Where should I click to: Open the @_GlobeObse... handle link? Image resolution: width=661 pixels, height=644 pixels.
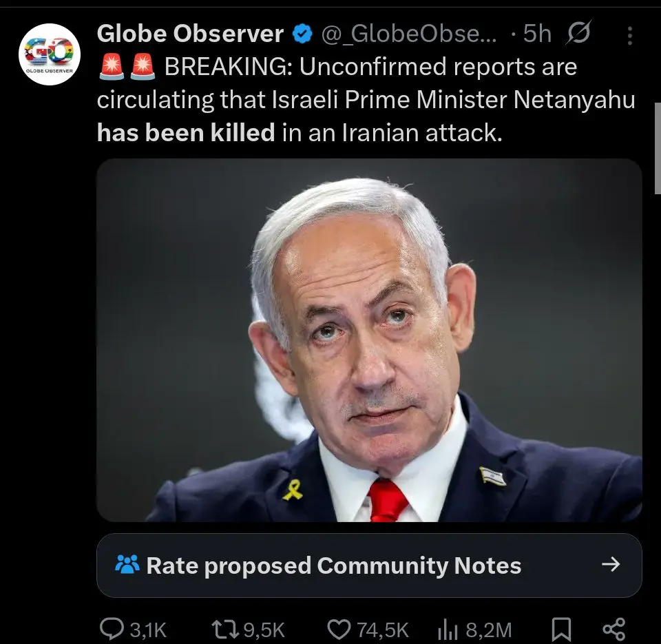(x=409, y=33)
